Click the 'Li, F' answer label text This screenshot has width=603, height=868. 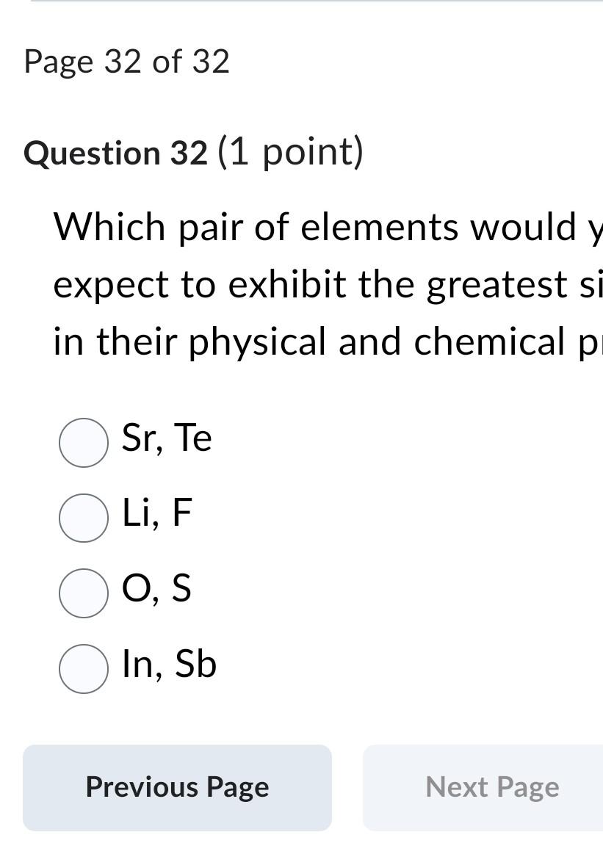(x=155, y=513)
